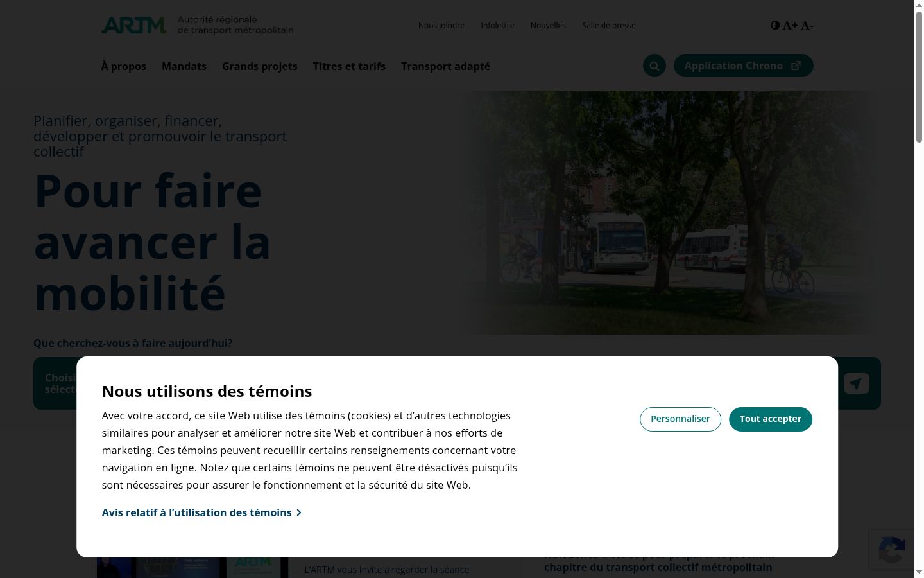Open the Grands projets menu
This screenshot has width=924, height=578.
pyautogui.click(x=260, y=66)
